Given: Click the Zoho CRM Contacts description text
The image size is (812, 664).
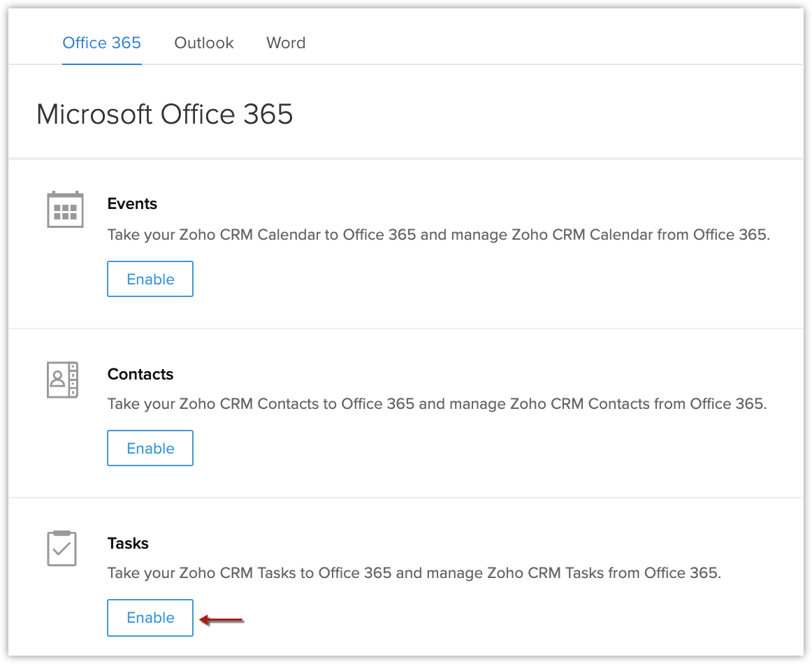Looking at the screenshot, I should point(437,404).
